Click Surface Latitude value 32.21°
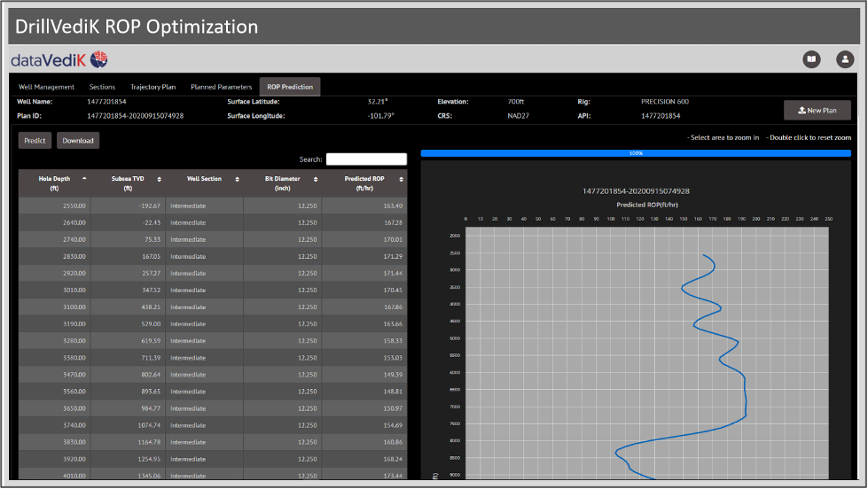 tap(378, 102)
